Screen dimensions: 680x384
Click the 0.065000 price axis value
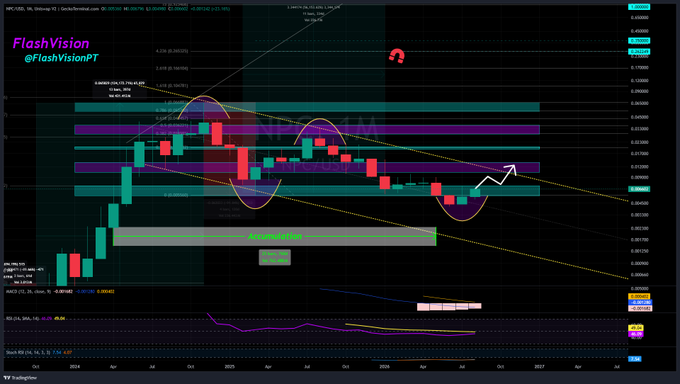coord(640,104)
